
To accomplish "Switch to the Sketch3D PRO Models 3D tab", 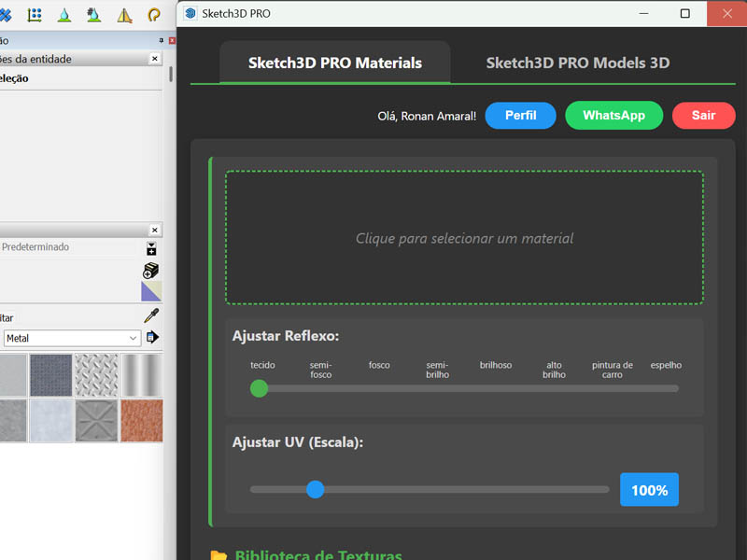I will [577, 63].
